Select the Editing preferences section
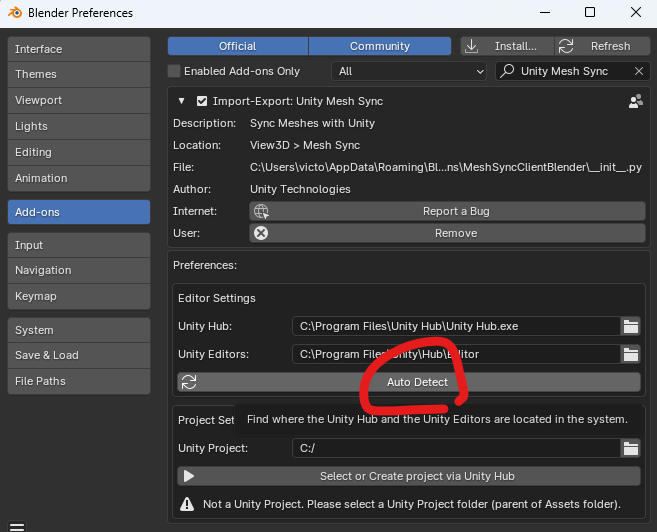Image resolution: width=657 pixels, height=532 pixels. point(79,152)
